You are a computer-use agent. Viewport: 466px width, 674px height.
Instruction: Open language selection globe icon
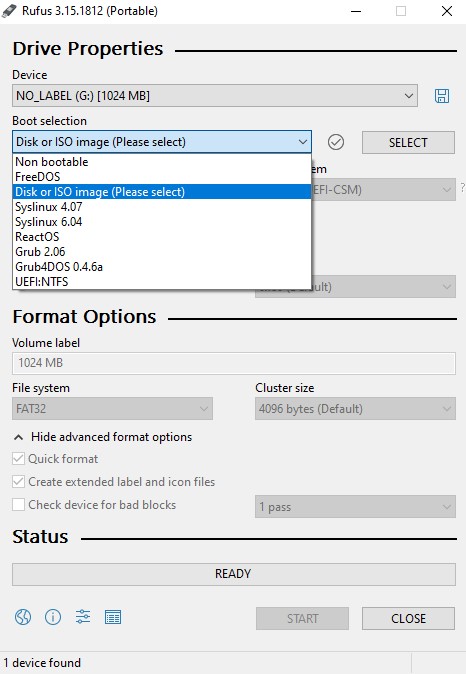coord(23,617)
